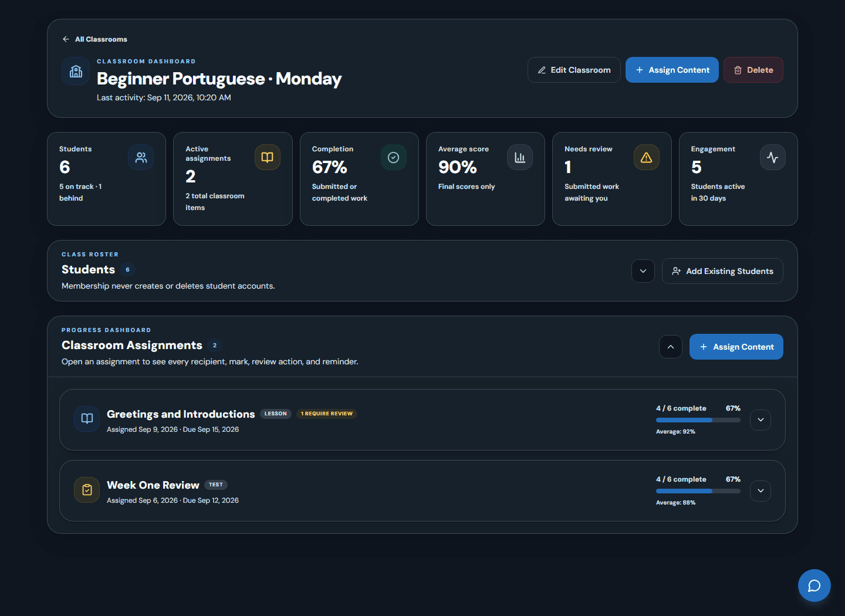Viewport: 845px width, 616px height.
Task: Select the Average score 90% card
Action: (485, 179)
